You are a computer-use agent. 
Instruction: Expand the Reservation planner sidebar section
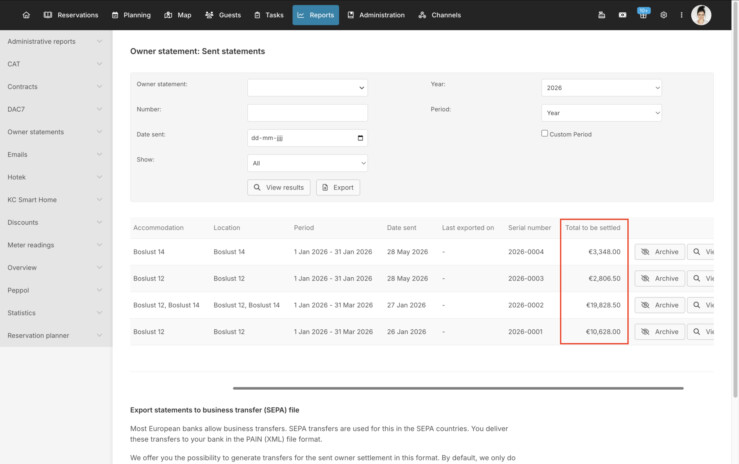click(56, 335)
